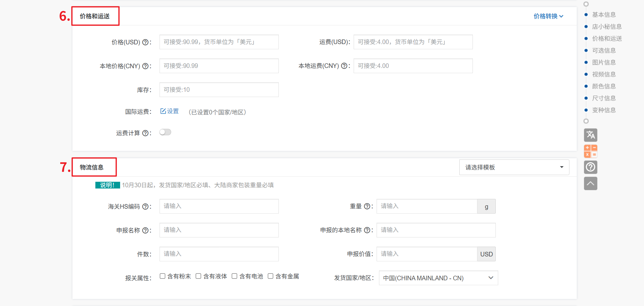Expand the 价格转换 dropdown
This screenshot has height=306, width=644.
[x=548, y=16]
